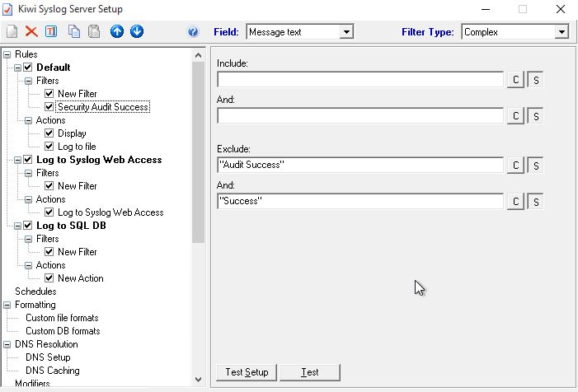The width and height of the screenshot is (578, 392).
Task: Click the Kiwi Syslog title bar icon
Action: click(x=7, y=9)
